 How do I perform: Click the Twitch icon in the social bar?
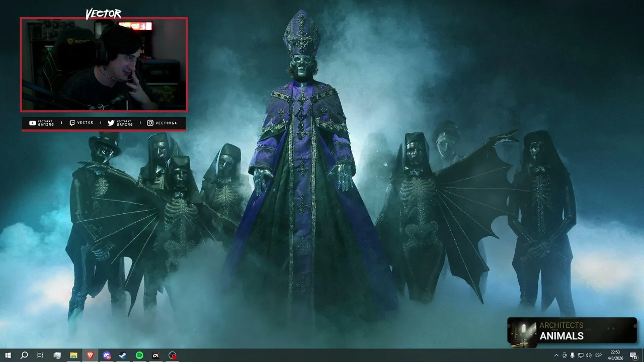pos(72,123)
